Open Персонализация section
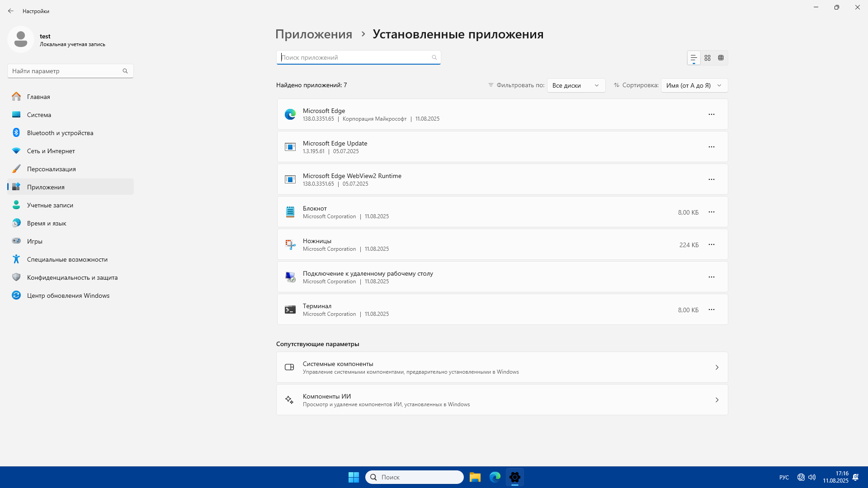Image resolution: width=868 pixels, height=488 pixels. [x=71, y=169]
